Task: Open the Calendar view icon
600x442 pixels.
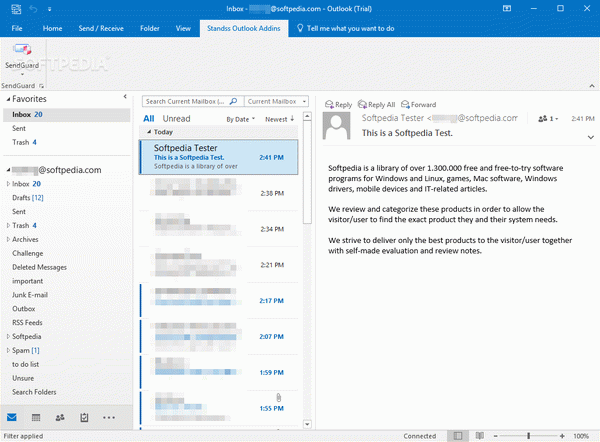Action: pos(37,417)
